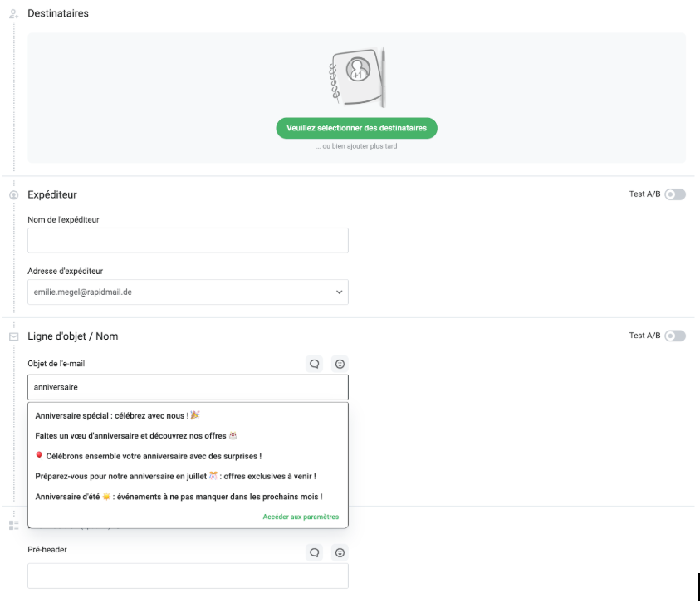Screen dimensions: 700x603
Task: Click the address book illustration icon
Action: [x=357, y=76]
